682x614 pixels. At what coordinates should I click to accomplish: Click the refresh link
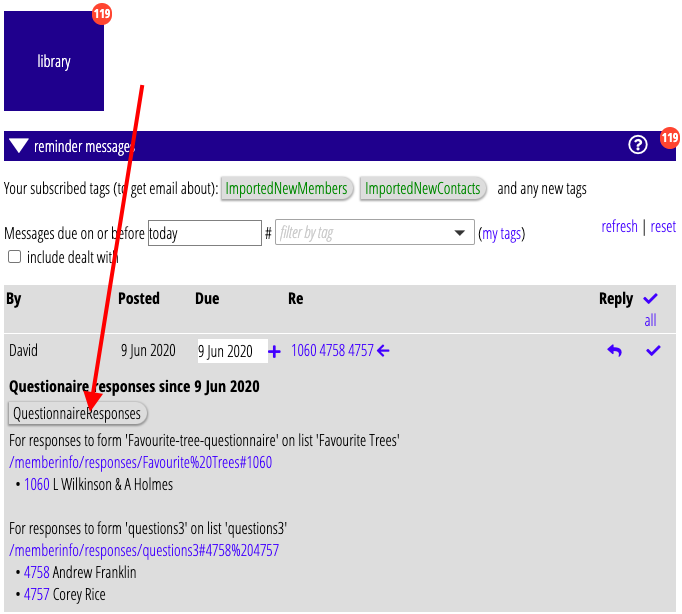point(619,227)
